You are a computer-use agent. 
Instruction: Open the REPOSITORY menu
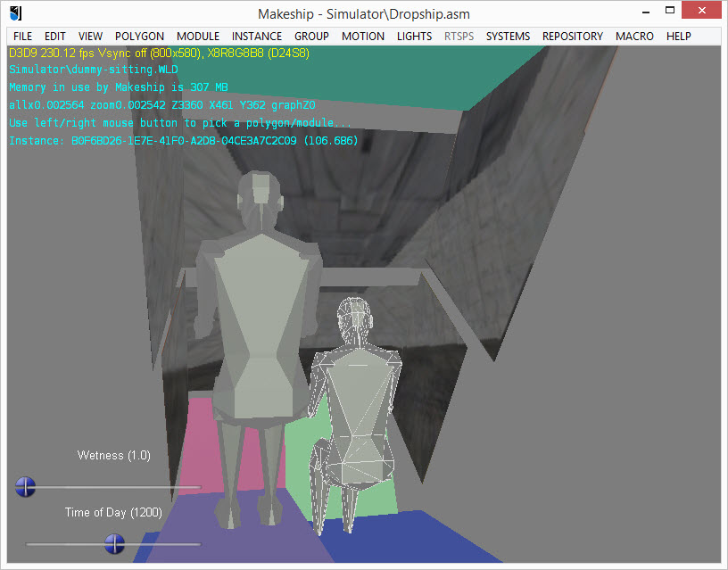(x=573, y=37)
